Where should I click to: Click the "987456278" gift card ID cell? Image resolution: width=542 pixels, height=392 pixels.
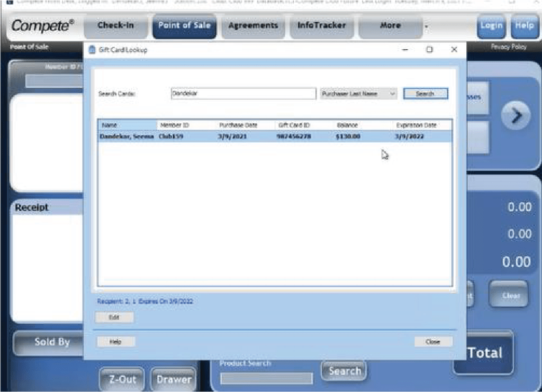pos(294,136)
